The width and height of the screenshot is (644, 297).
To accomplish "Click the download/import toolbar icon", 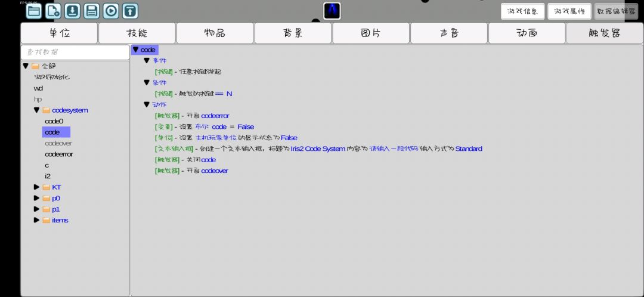I will coord(72,11).
